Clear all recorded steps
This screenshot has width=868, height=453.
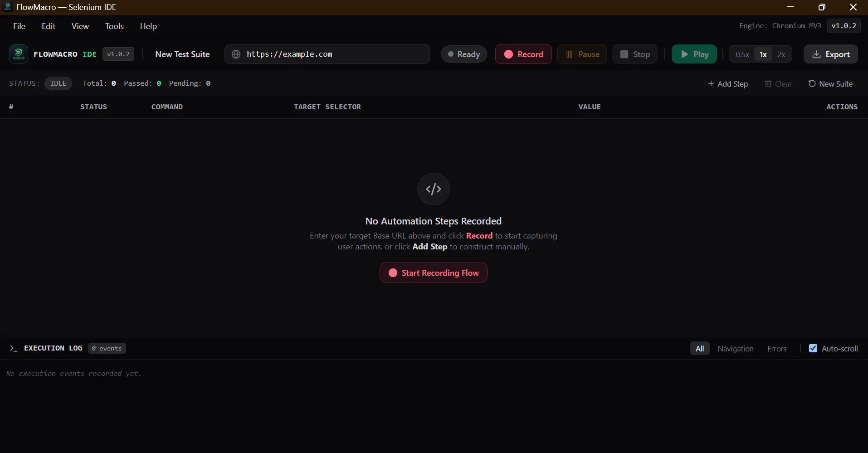point(778,83)
